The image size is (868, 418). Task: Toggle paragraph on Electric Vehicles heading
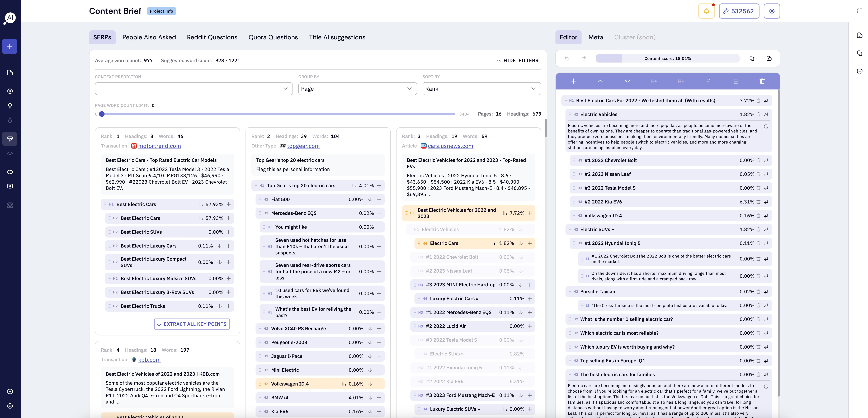pyautogui.click(x=766, y=115)
